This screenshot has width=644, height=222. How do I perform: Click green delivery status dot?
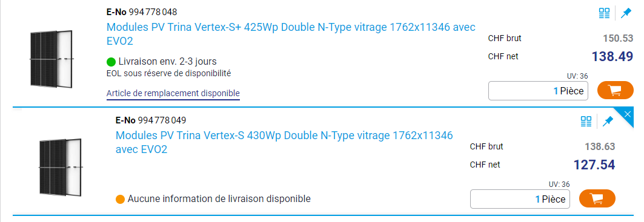coord(111,62)
